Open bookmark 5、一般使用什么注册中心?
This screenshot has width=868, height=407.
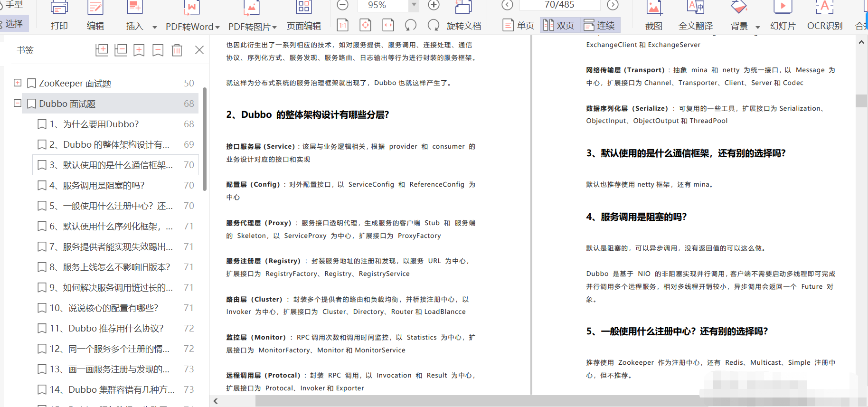(x=115, y=206)
